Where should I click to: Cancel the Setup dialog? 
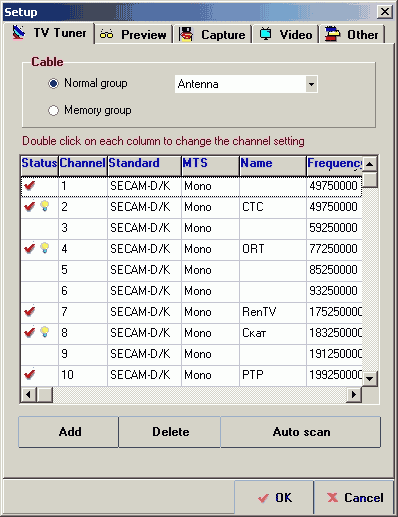[x=354, y=498]
